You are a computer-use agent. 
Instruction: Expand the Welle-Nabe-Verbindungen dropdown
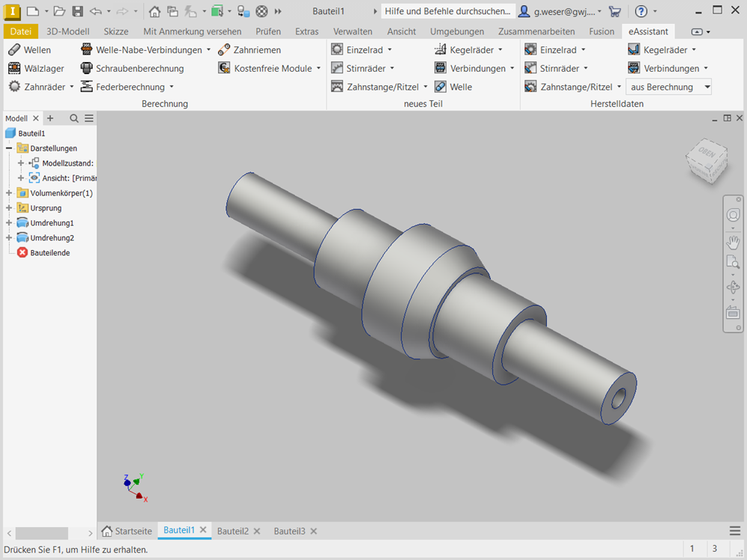click(x=208, y=50)
